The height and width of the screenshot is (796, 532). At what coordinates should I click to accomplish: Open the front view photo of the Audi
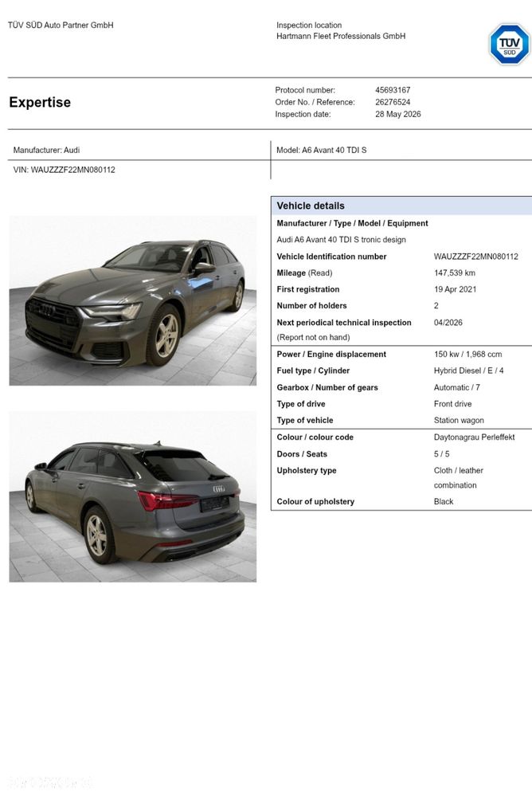(133, 300)
